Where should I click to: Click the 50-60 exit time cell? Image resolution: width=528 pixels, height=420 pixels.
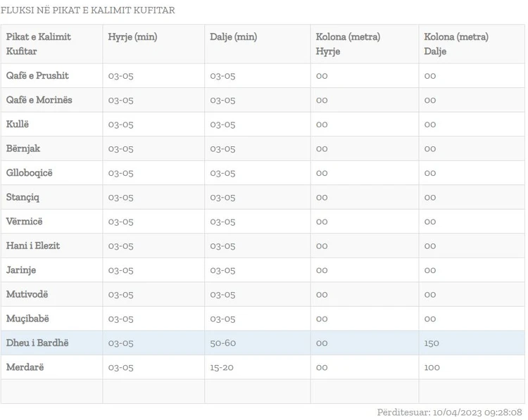tap(223, 343)
